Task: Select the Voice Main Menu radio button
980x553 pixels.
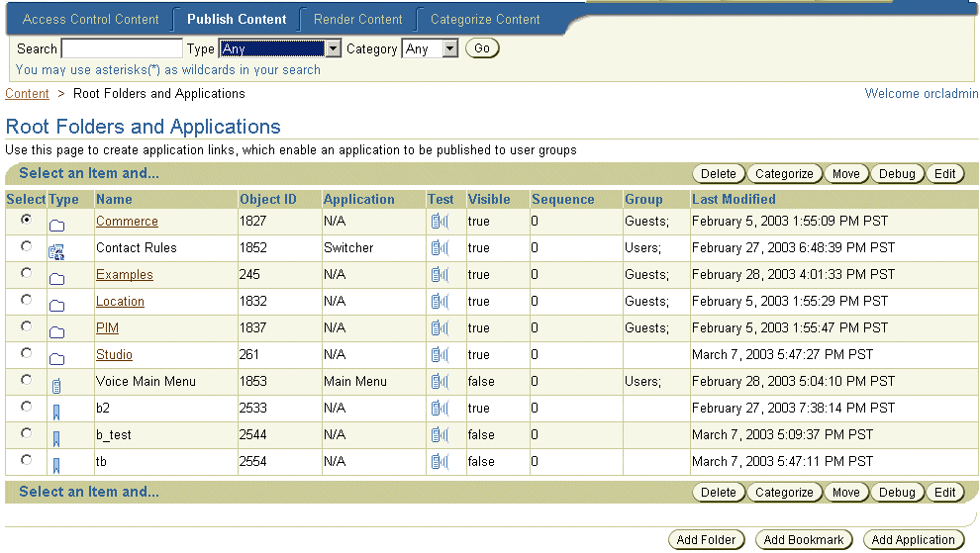Action: click(26, 380)
